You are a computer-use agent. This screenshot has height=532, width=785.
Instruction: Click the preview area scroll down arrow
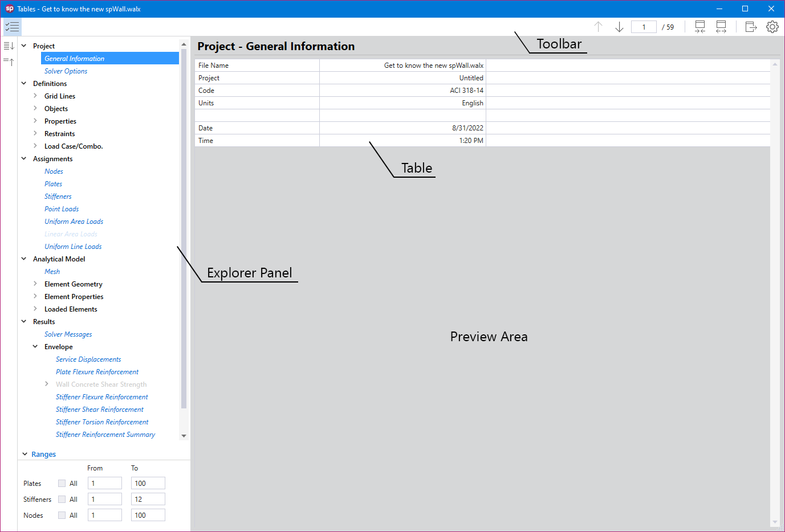775,522
